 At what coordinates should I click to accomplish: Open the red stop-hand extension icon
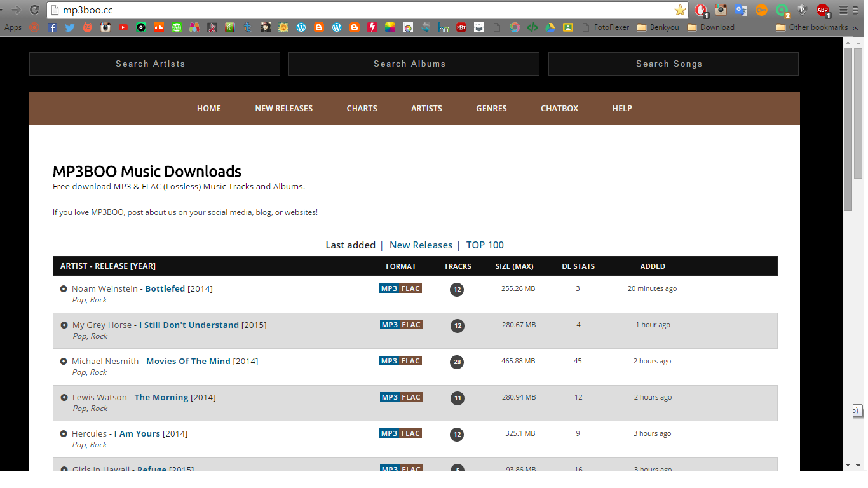[x=700, y=10]
